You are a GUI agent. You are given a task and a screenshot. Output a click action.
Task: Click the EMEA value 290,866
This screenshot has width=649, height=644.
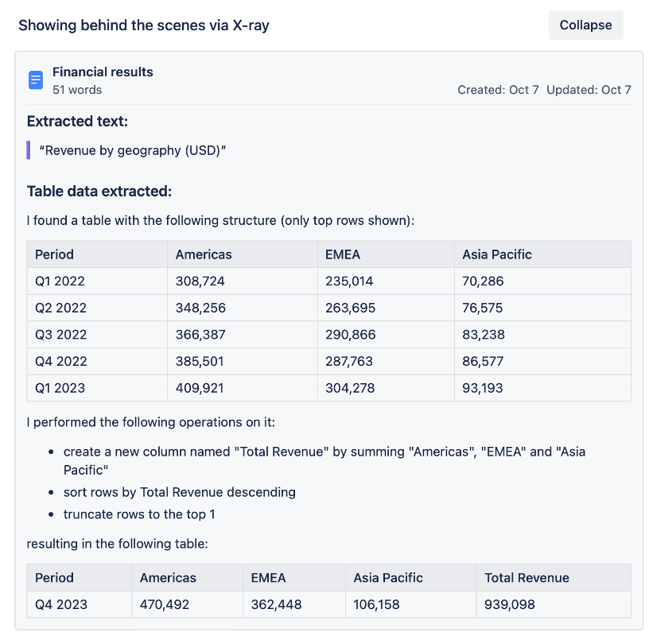tap(351, 335)
